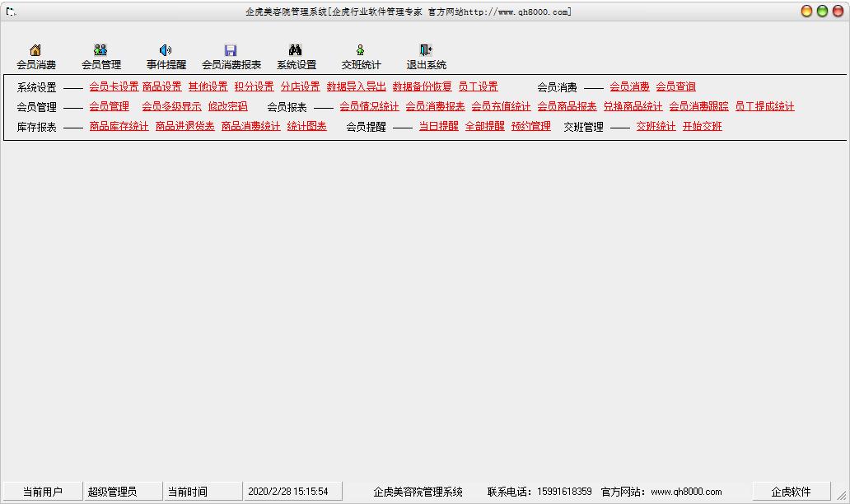Go to the 积分设置 link
Image resolution: width=850 pixels, height=504 pixels.
(x=255, y=86)
